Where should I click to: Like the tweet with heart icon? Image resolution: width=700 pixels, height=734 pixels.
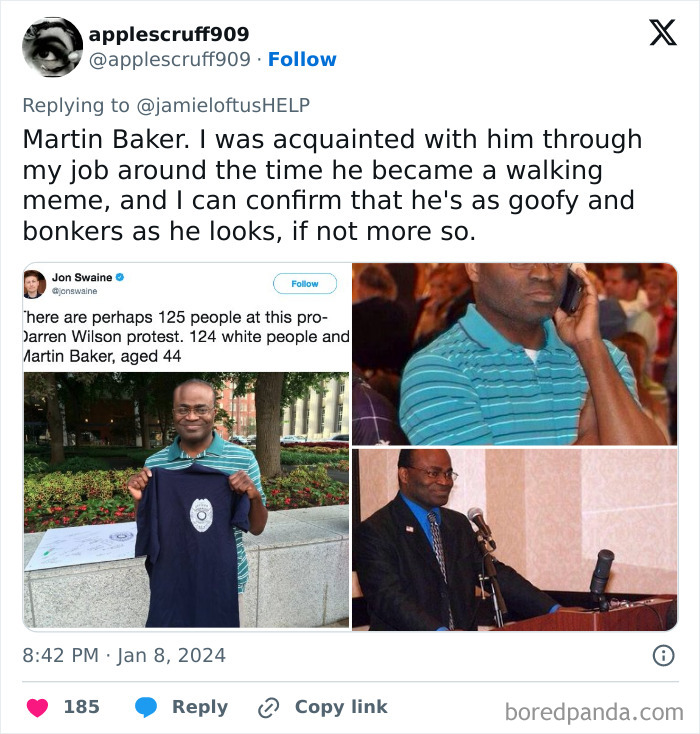(x=37, y=707)
